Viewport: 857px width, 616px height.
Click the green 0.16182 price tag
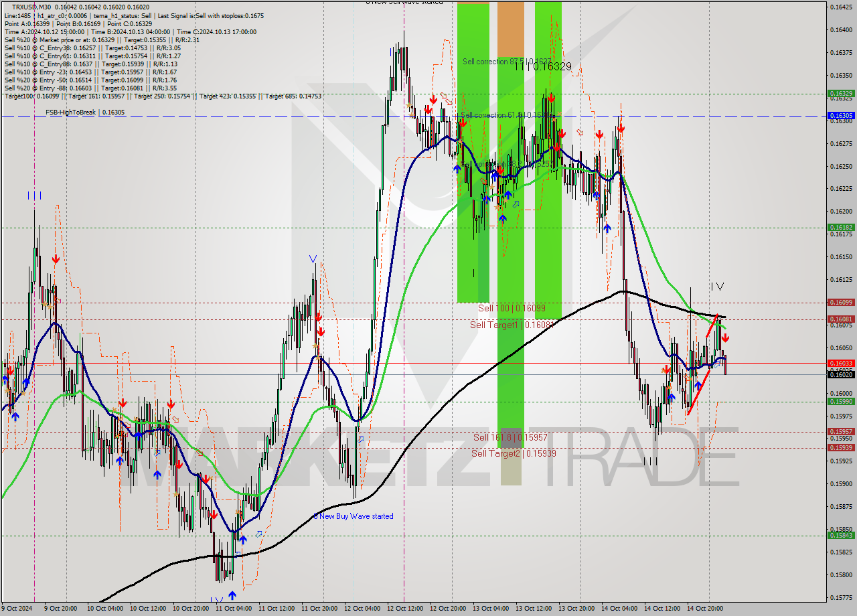[x=841, y=228]
